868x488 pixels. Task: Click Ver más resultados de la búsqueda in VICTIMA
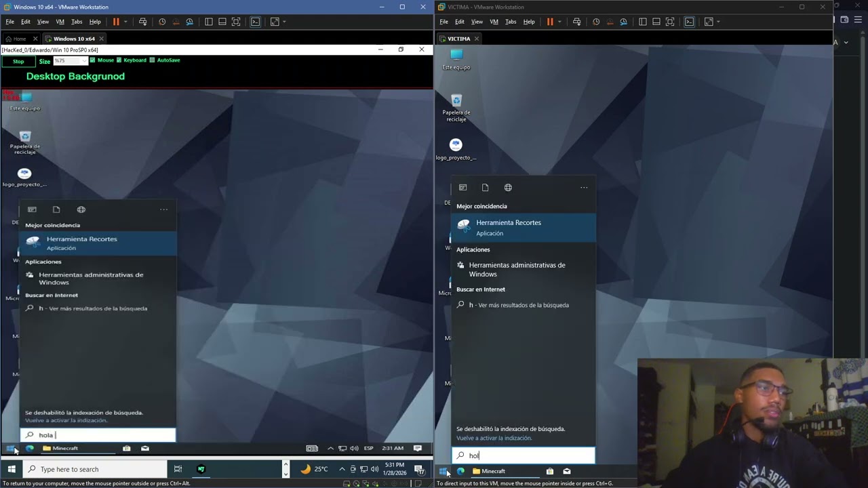524,305
